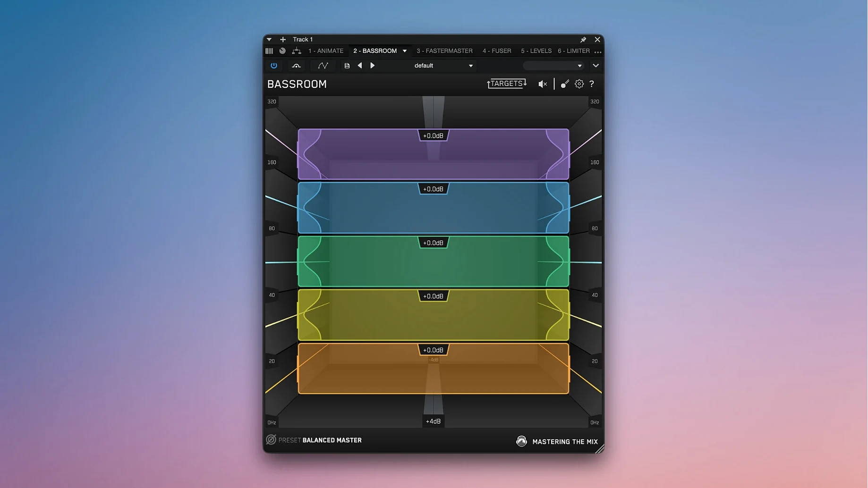Image resolution: width=868 pixels, height=488 pixels.
Task: Select the 2 - BASSROOM tab
Action: click(x=375, y=51)
